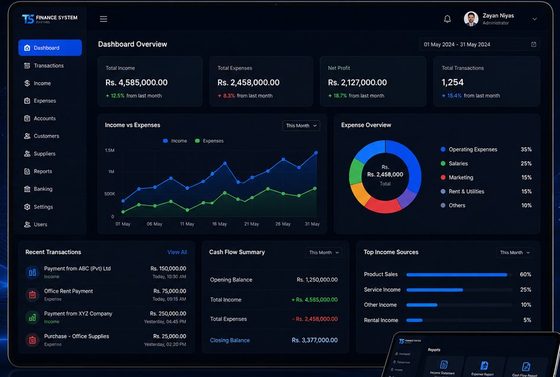Click the Customers sidebar icon

(27, 136)
